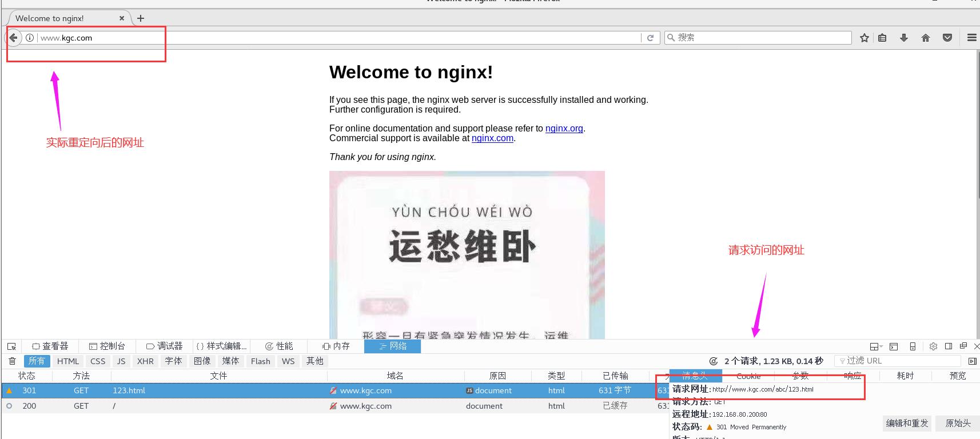The width and height of the screenshot is (980, 439).
Task: Toggle the split console icon
Action: click(x=894, y=346)
